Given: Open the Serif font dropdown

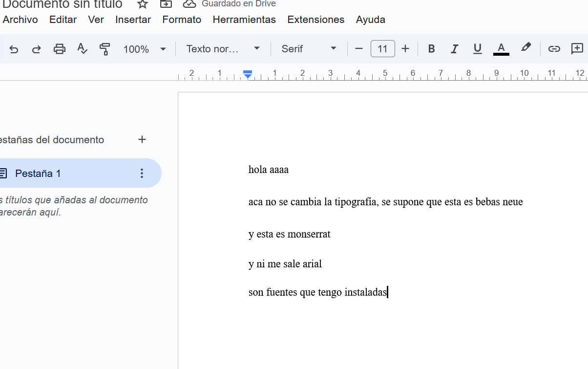Looking at the screenshot, I should (309, 49).
